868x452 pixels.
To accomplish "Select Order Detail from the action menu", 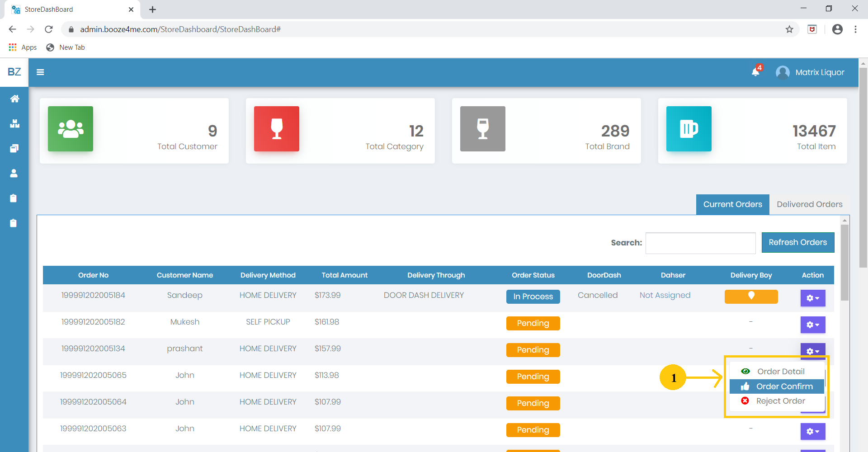I will [x=777, y=372].
